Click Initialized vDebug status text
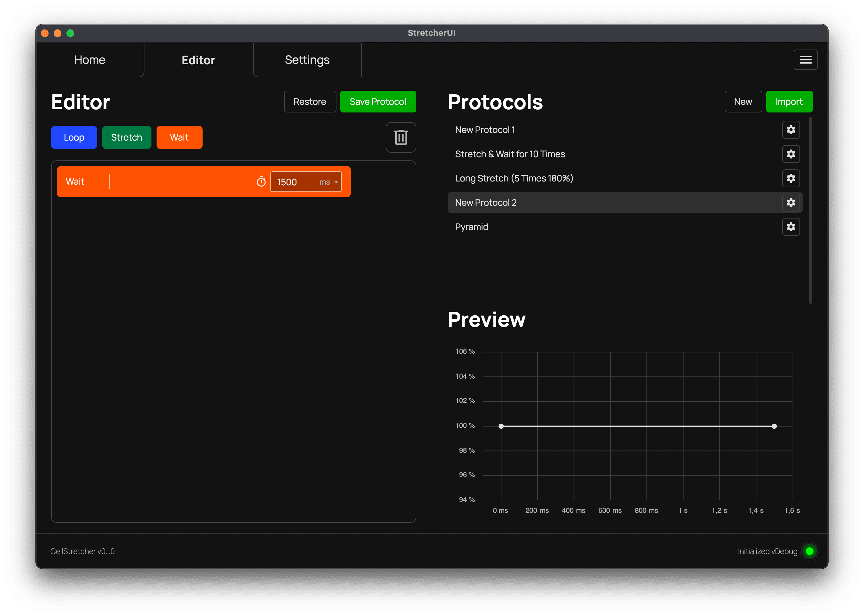 pyautogui.click(x=767, y=551)
